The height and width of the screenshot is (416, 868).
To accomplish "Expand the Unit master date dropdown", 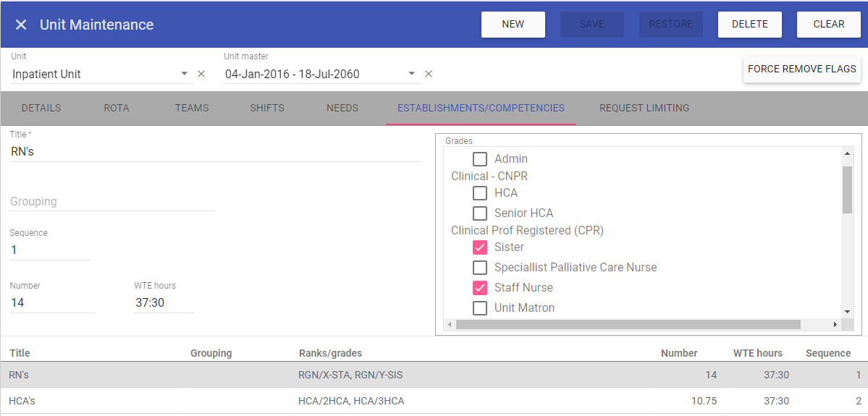I will click(x=411, y=74).
